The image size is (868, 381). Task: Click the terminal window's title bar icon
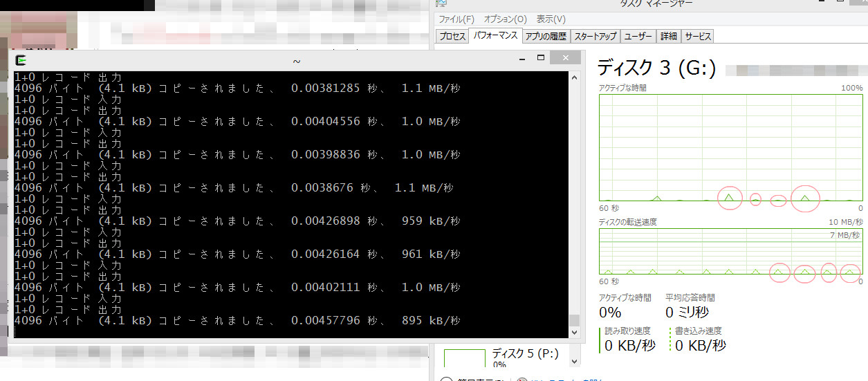[x=21, y=60]
